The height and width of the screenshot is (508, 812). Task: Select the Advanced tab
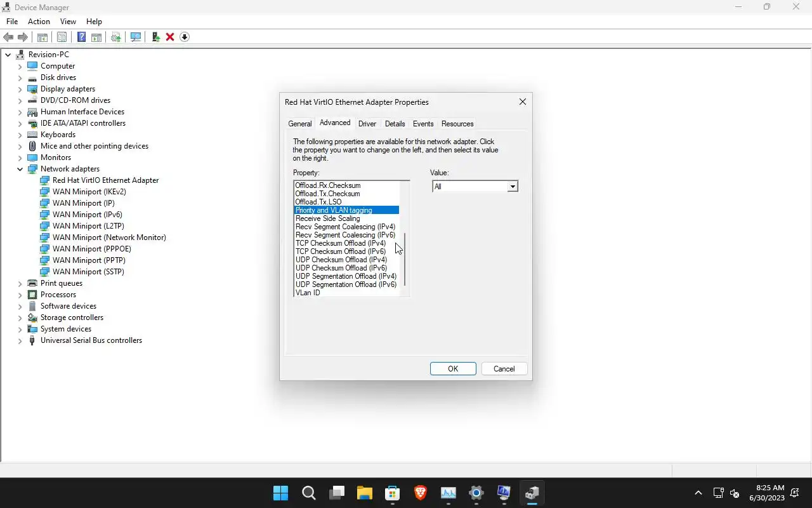pyautogui.click(x=335, y=123)
